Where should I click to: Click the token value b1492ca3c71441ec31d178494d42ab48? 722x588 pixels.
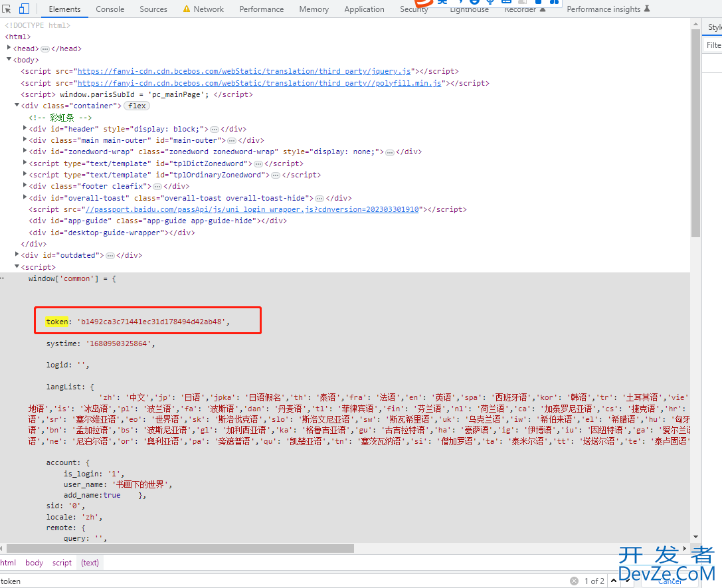[151, 322]
